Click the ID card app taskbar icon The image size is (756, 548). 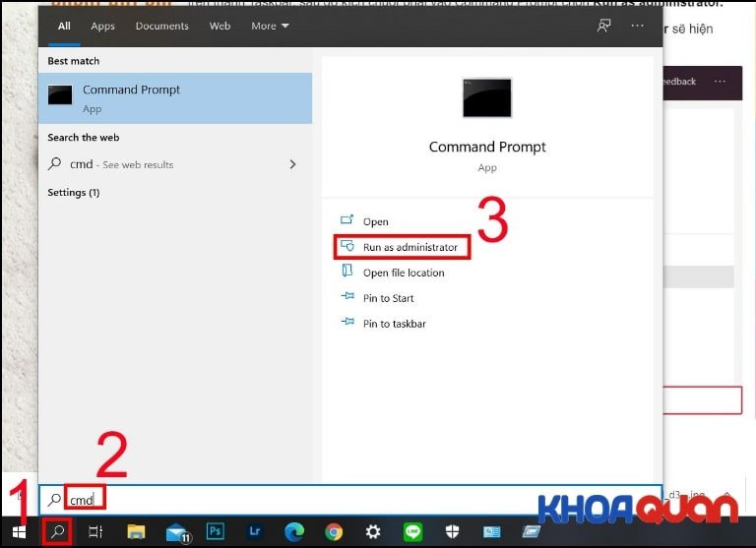(492, 532)
